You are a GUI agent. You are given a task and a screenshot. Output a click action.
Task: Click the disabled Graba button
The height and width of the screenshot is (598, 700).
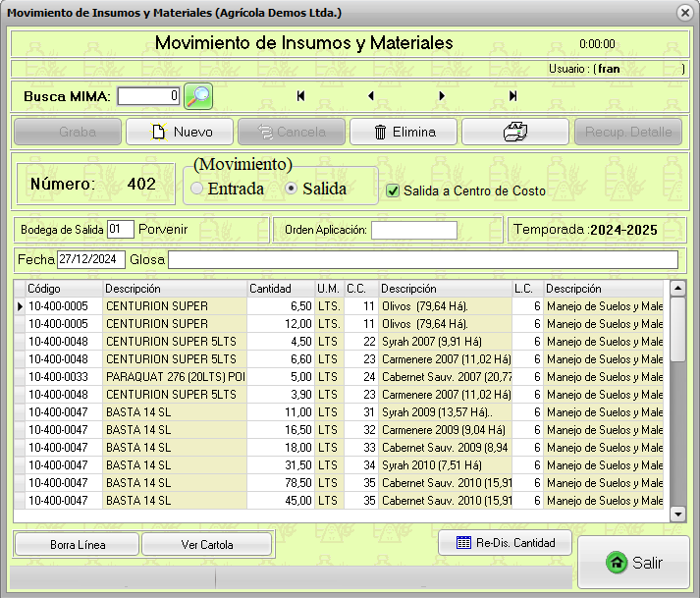click(68, 132)
